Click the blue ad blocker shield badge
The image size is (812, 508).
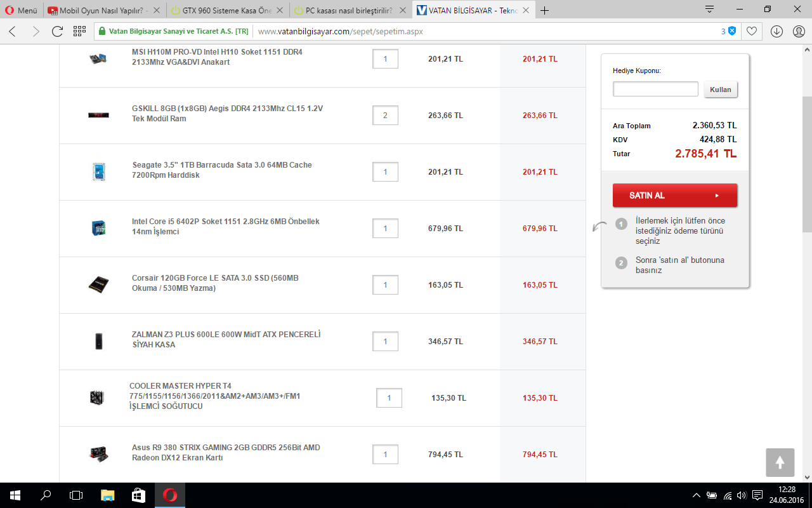click(731, 30)
